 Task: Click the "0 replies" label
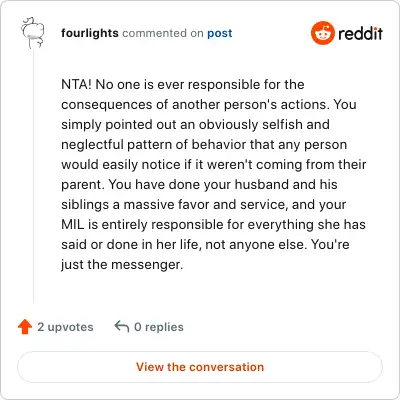(x=159, y=327)
